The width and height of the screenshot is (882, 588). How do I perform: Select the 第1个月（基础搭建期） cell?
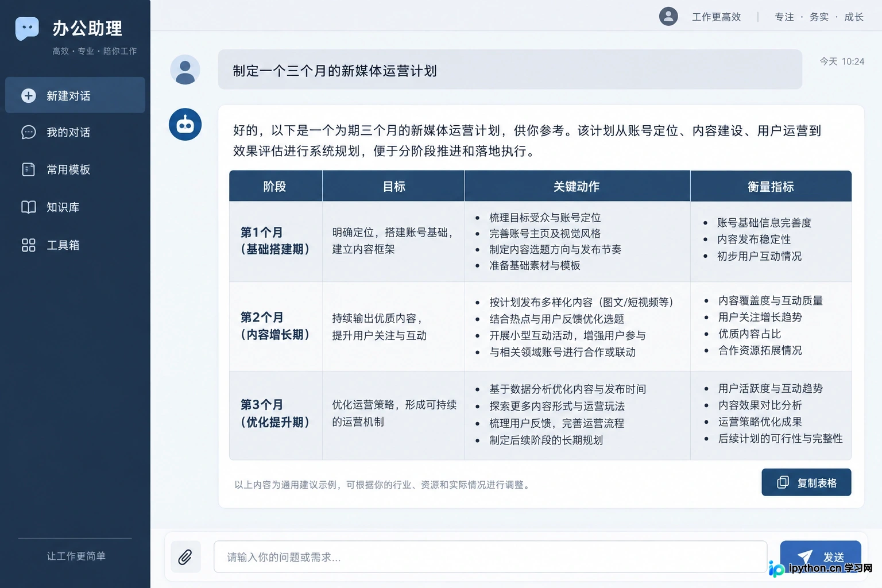276,241
